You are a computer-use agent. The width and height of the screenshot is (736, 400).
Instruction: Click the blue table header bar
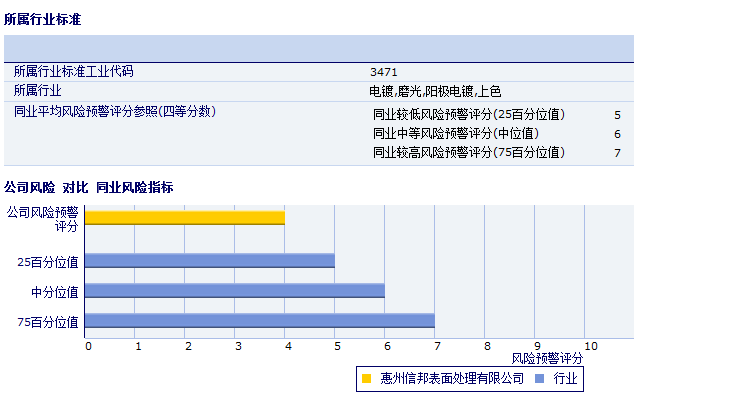[x=319, y=48]
